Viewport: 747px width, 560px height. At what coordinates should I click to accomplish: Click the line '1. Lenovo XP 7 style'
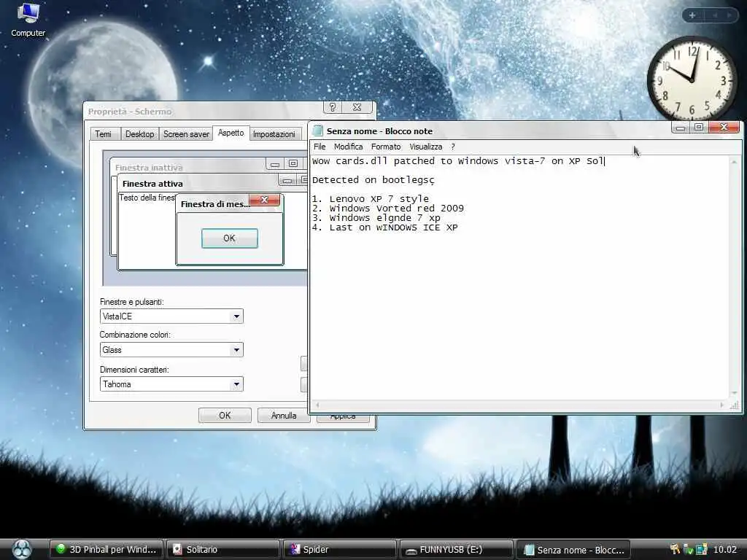pos(370,198)
